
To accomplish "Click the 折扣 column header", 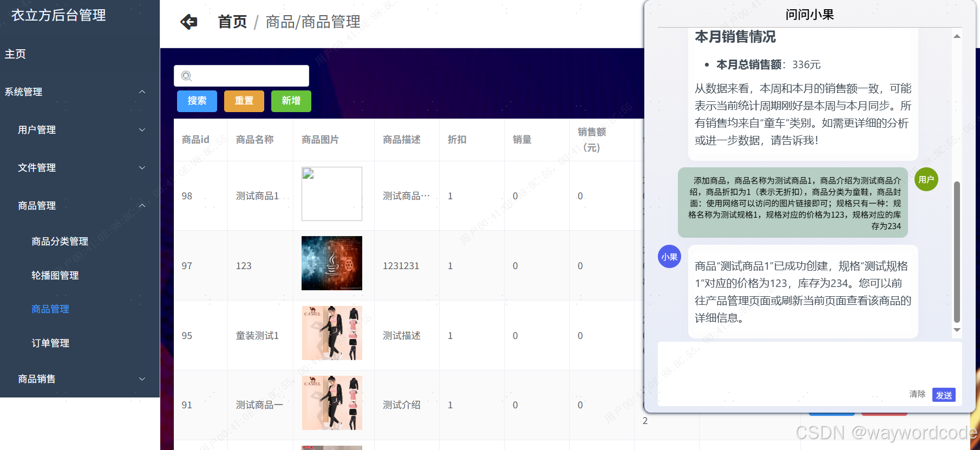I will pos(457,140).
